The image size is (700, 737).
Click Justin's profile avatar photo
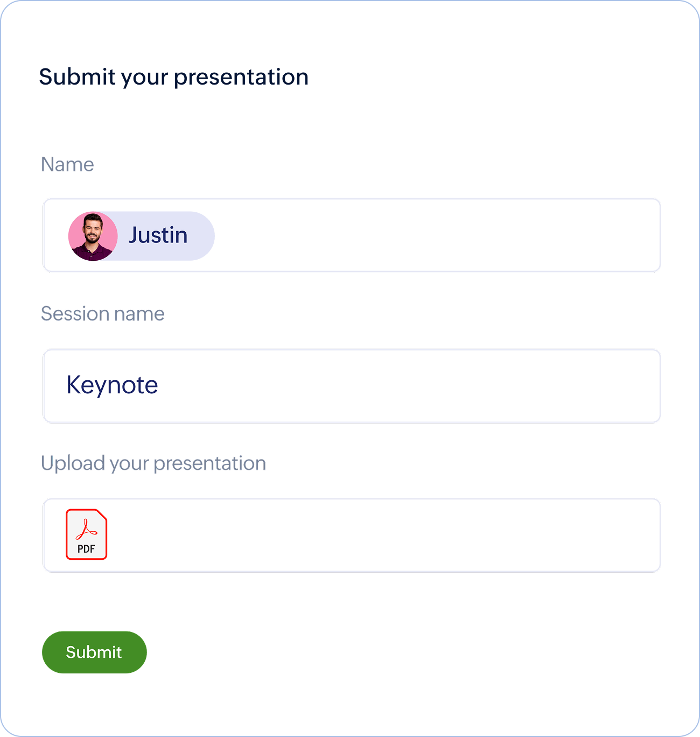(x=93, y=236)
